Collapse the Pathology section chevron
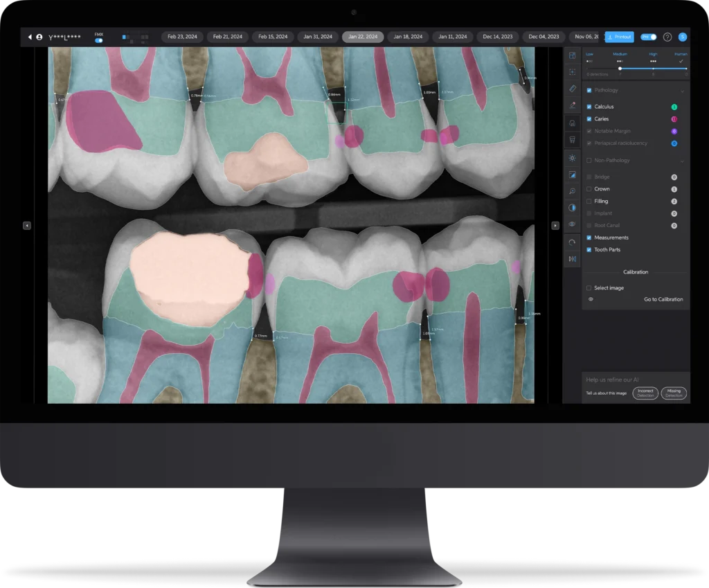The height and width of the screenshot is (588, 709). [682, 91]
